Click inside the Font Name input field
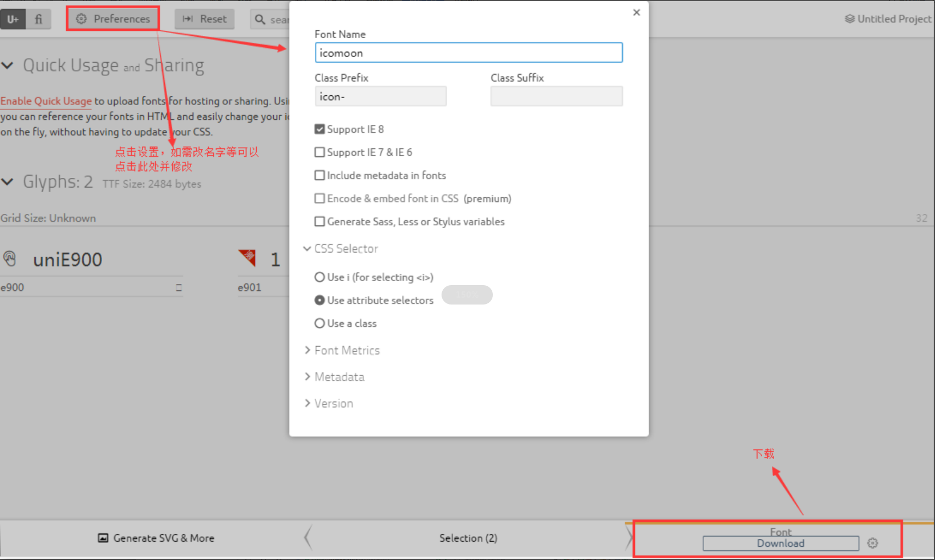Screen dimensions: 935x560 click(x=468, y=52)
